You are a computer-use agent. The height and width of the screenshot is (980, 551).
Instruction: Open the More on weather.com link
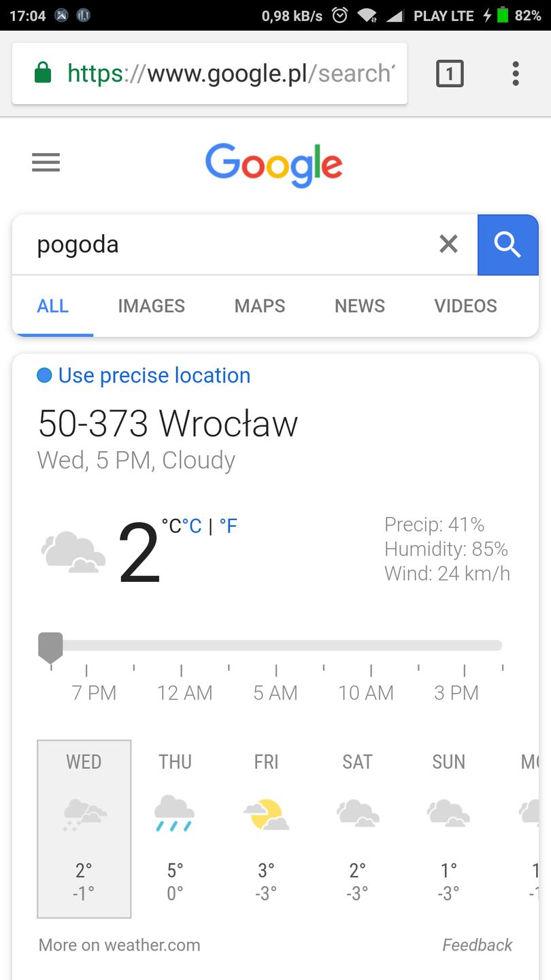(120, 945)
